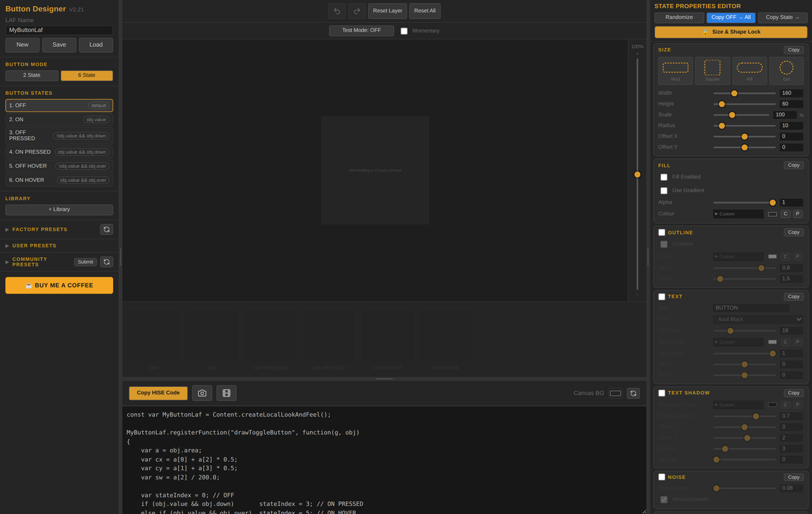Viewport: 812px width, 514px height.
Task: Select the 2. ON state
Action: pyautogui.click(x=59, y=120)
